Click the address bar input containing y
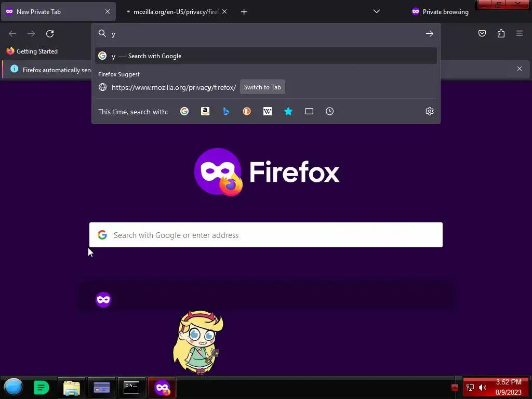The height and width of the screenshot is (399, 532). click(267, 34)
